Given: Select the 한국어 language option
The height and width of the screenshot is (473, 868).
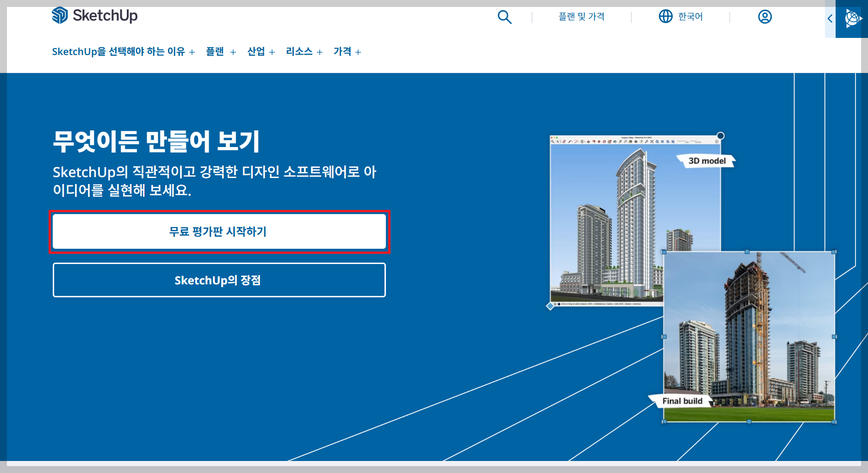Looking at the screenshot, I should (x=690, y=17).
